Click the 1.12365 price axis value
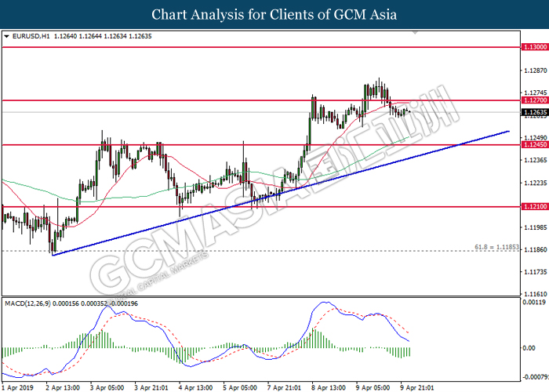 536,160
